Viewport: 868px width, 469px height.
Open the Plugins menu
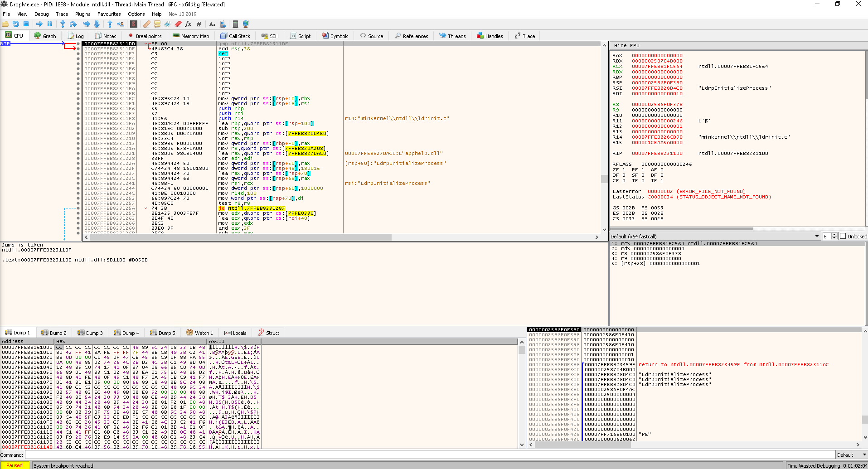pyautogui.click(x=82, y=14)
